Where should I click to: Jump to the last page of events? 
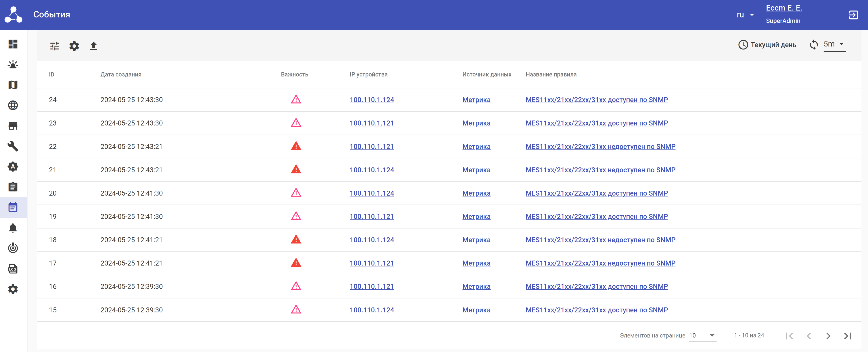tap(848, 336)
